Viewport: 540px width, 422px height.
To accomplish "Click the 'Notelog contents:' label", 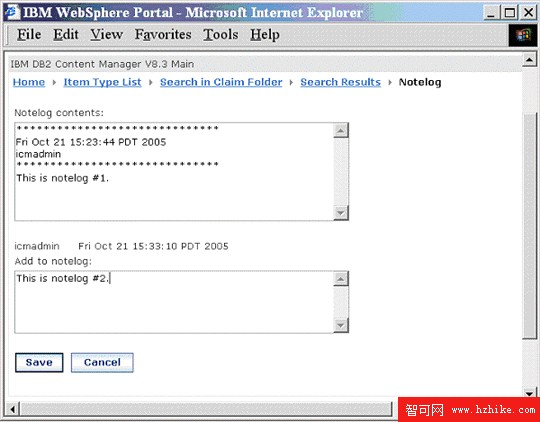I will [x=59, y=113].
